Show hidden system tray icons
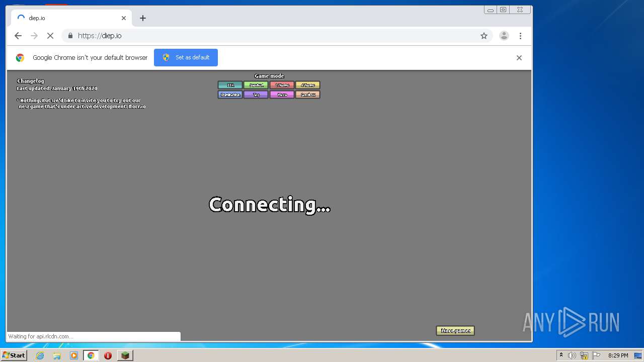Screen dimensions: 644x362 (x=561, y=355)
